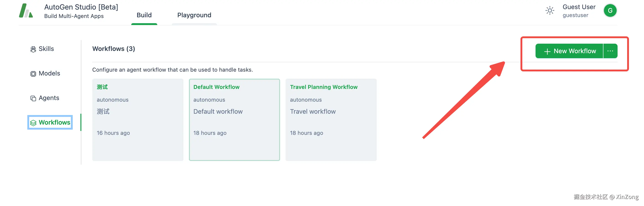Image resolution: width=644 pixels, height=206 pixels.
Task: Open the ellipsis dropdown beside New Workflow
Action: coord(610,51)
